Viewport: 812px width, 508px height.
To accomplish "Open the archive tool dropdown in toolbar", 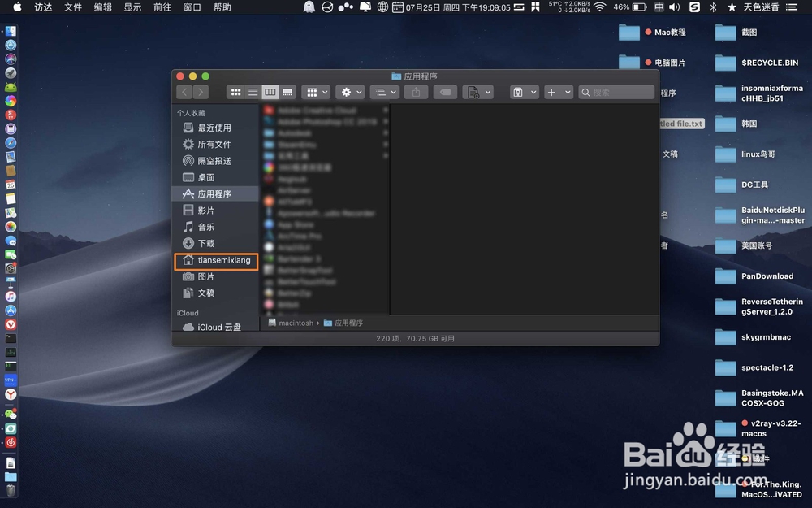I will click(524, 93).
